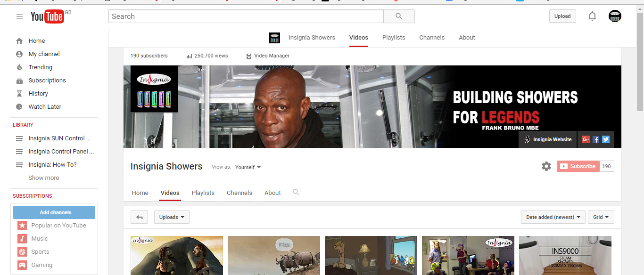Viewport: 644px width, 275px height.
Task: Click the Sports icon in subscriptions
Action: (22, 252)
